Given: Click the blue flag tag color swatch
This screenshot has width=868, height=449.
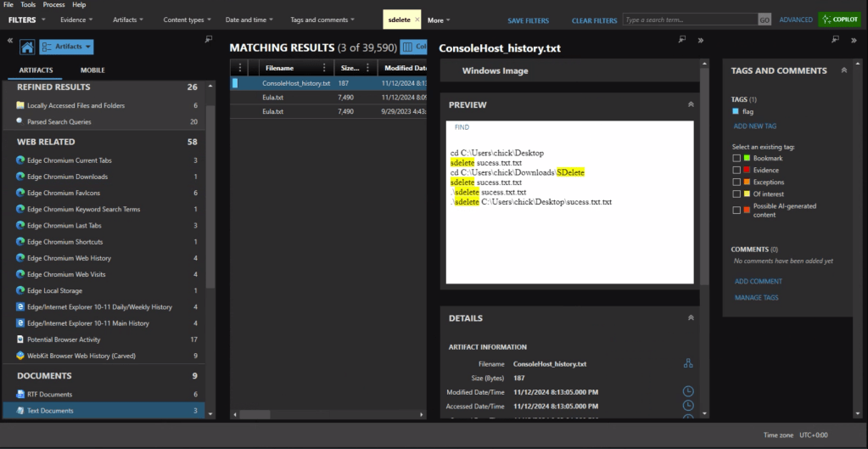Looking at the screenshot, I should [x=735, y=111].
